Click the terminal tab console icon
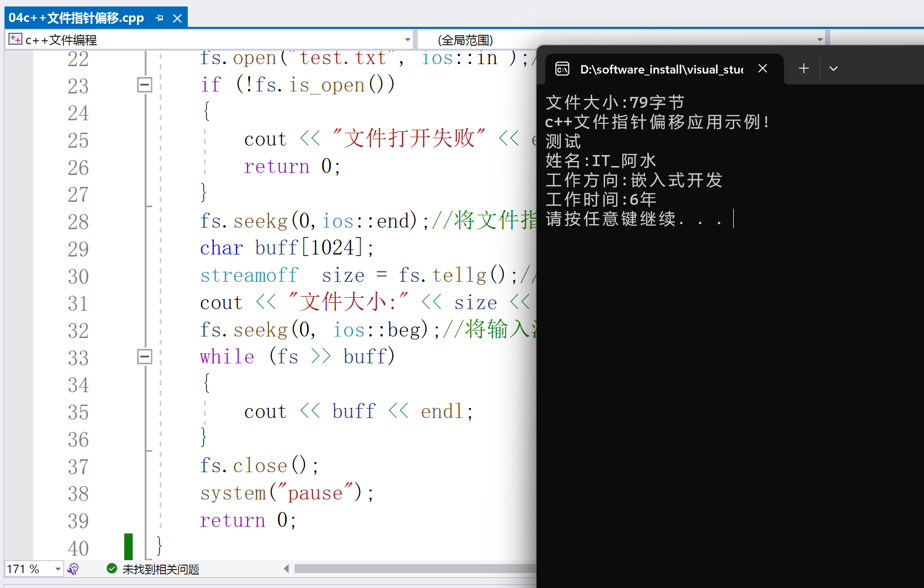 pyautogui.click(x=562, y=69)
